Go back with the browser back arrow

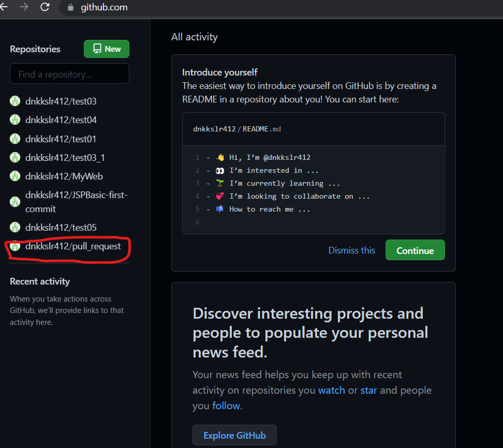click(4, 7)
